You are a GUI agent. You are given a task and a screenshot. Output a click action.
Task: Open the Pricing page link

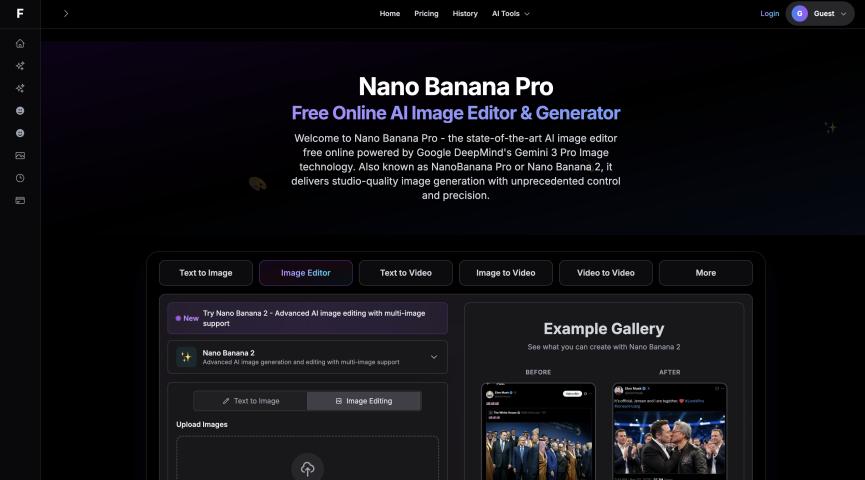click(x=426, y=14)
